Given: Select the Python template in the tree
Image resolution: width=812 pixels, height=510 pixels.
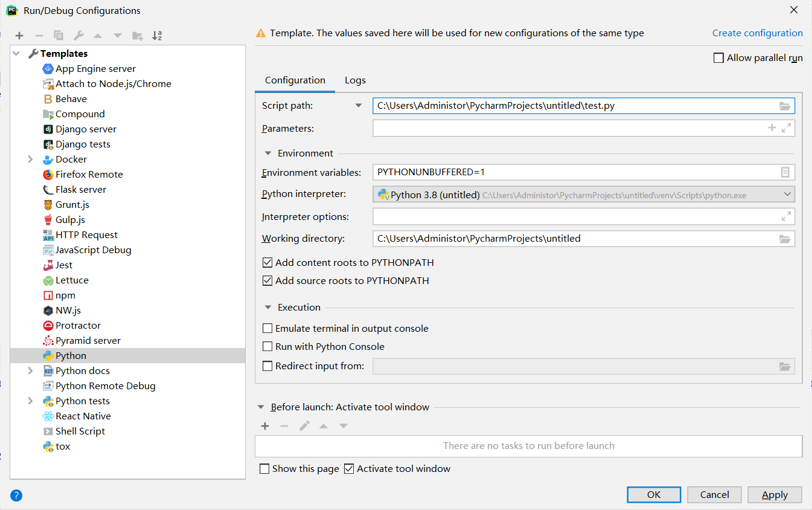Looking at the screenshot, I should (128, 356).
